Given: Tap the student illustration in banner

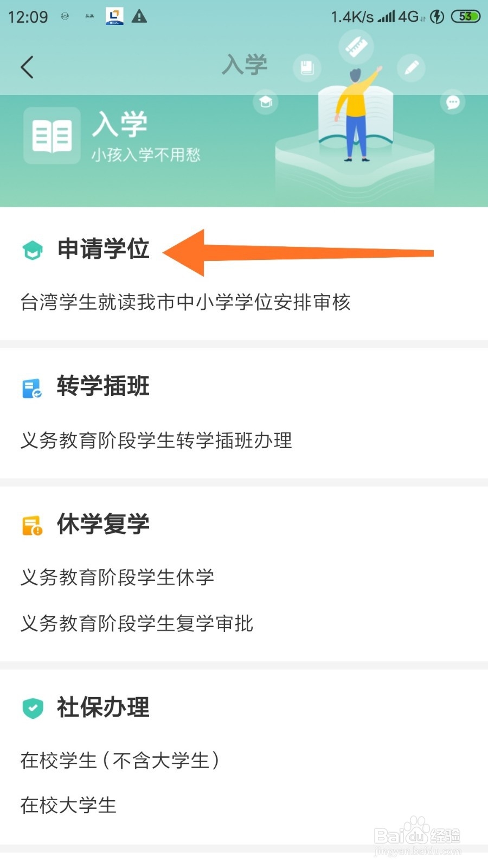Looking at the screenshot, I should tap(356, 114).
